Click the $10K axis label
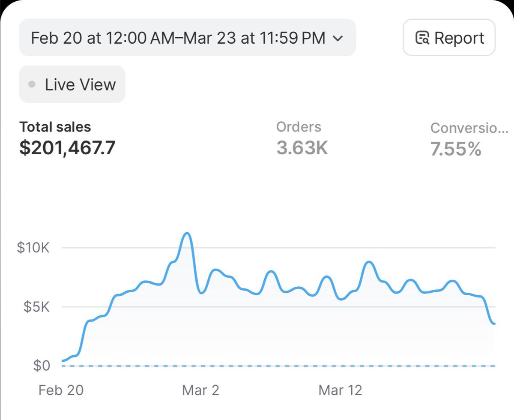 tap(33, 248)
